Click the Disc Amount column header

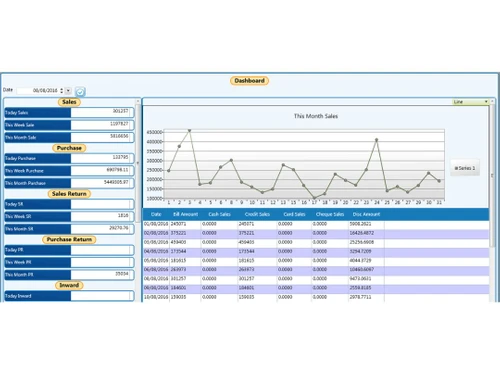click(x=366, y=214)
